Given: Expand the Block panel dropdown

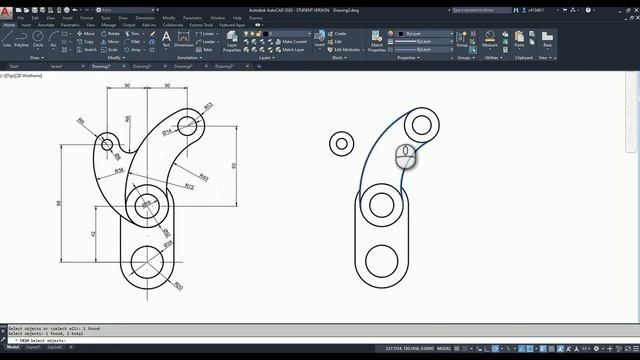Looking at the screenshot, I should pos(339,58).
